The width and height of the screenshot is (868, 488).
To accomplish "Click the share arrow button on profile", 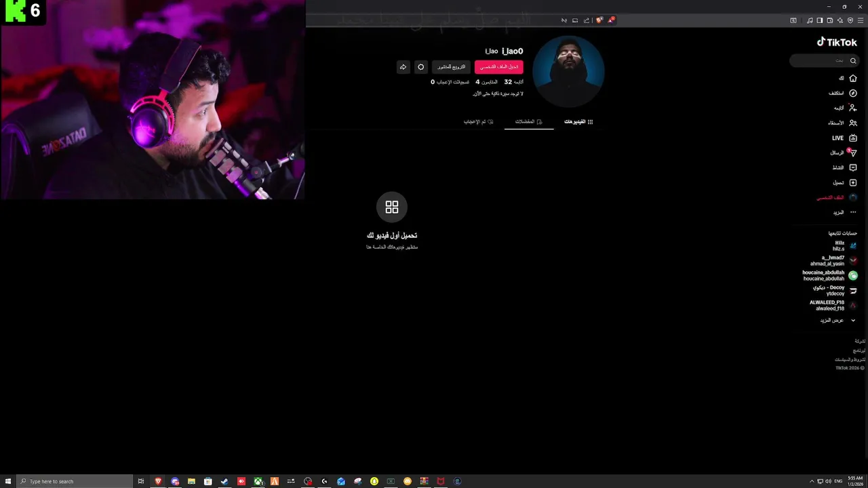I will click(x=403, y=67).
